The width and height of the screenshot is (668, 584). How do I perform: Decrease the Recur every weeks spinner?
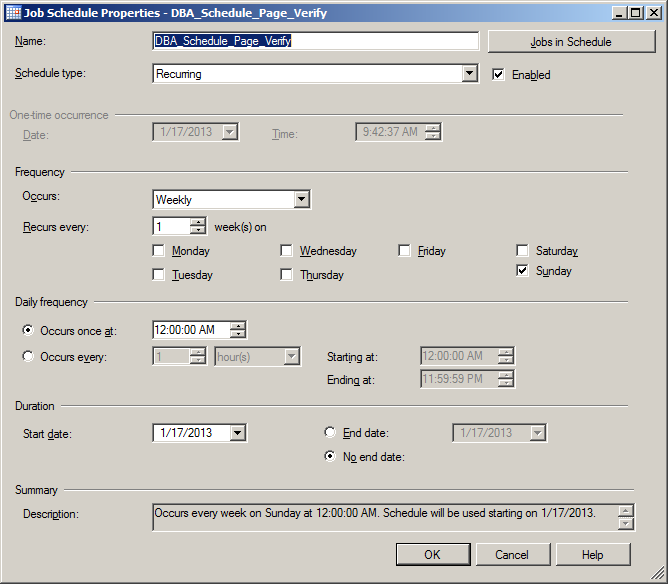tap(198, 231)
